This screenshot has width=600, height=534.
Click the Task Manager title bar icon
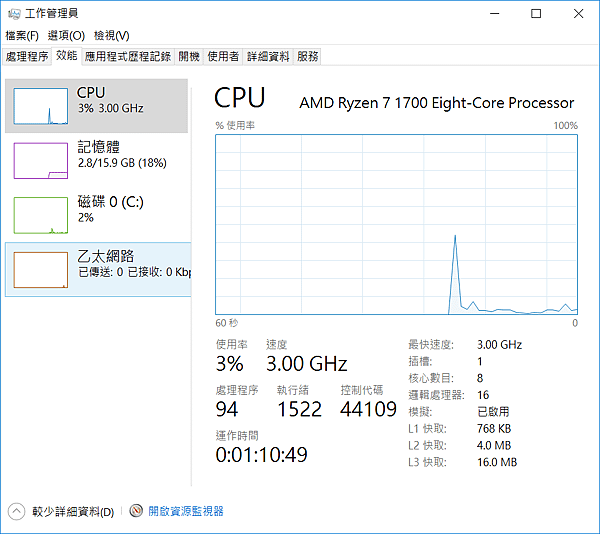14,14
